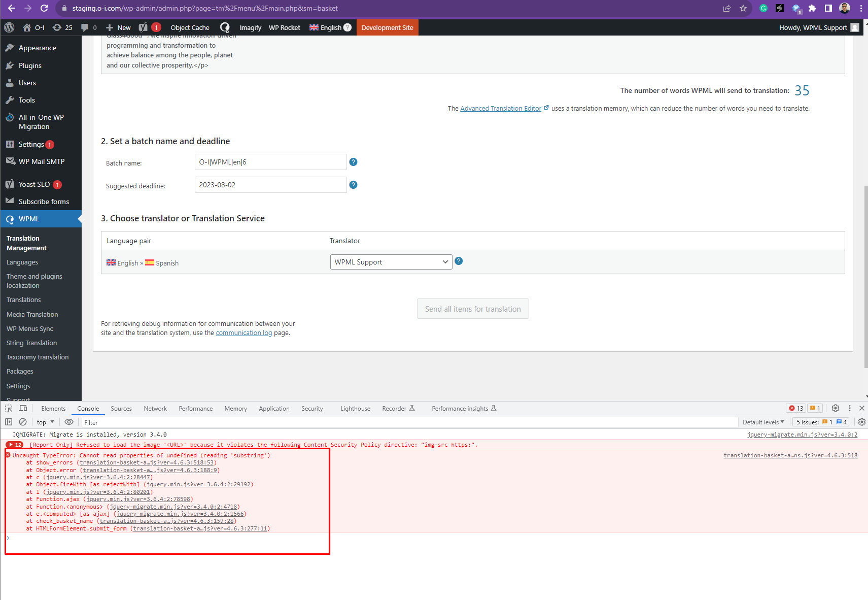This screenshot has height=600, width=868.
Task: Open DevTools settings gear icon
Action: click(836, 408)
